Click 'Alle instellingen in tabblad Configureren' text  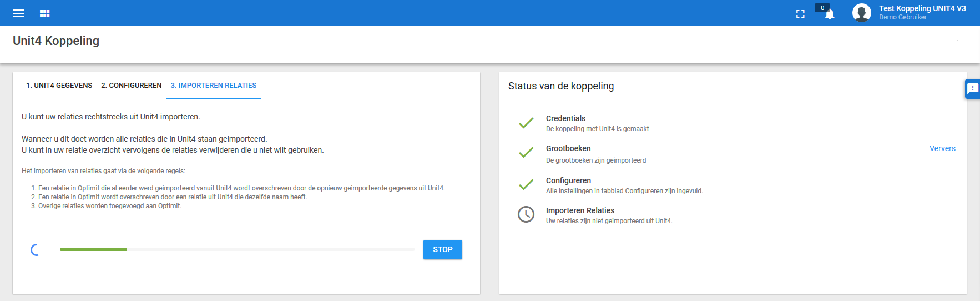[x=624, y=191]
